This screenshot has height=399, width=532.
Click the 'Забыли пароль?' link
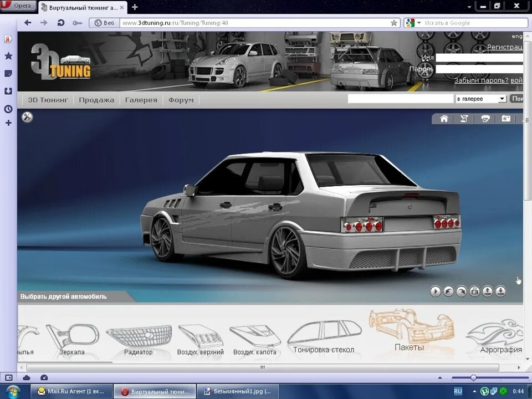point(480,80)
